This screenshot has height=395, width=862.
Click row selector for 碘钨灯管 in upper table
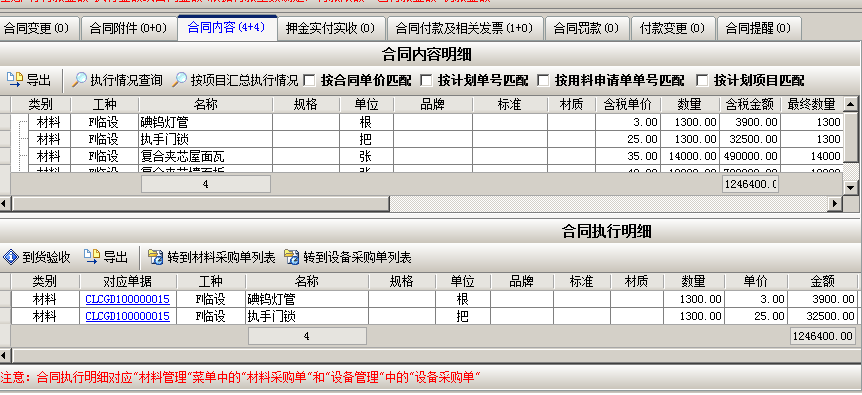click(x=5, y=122)
